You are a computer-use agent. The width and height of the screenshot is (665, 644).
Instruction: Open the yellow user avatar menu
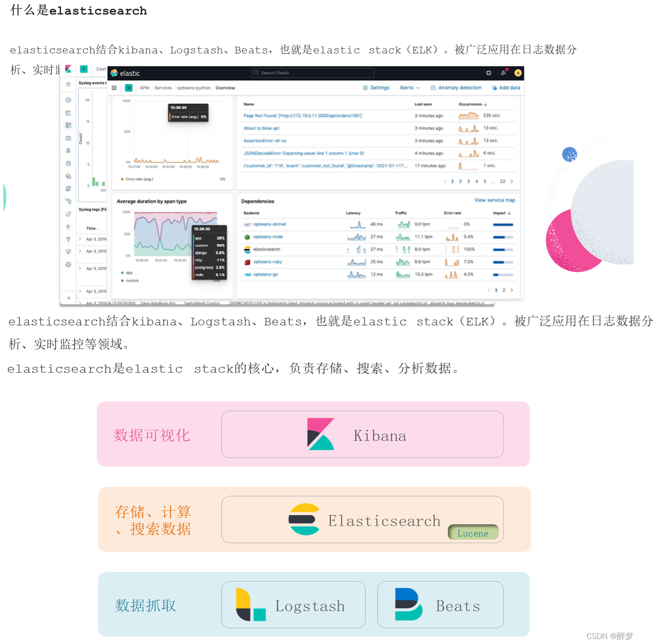click(x=518, y=73)
